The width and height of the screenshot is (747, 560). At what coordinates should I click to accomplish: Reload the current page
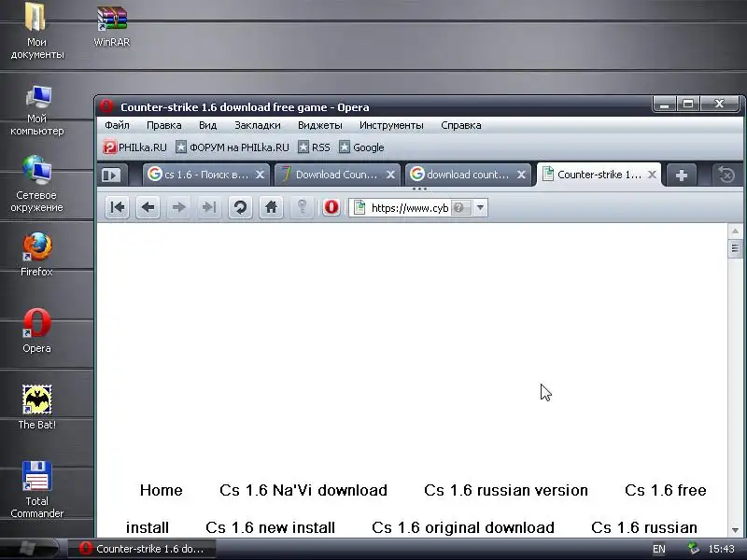click(240, 207)
